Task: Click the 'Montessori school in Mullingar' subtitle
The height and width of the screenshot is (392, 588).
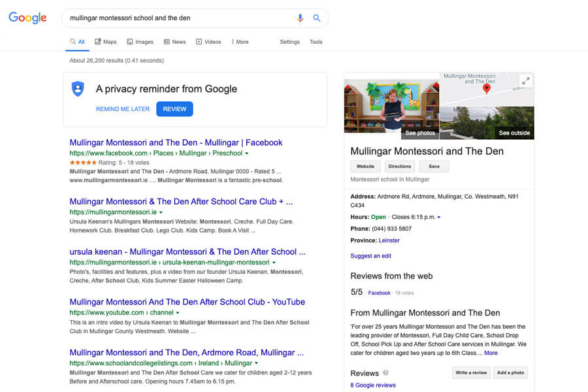Action: coord(389,179)
